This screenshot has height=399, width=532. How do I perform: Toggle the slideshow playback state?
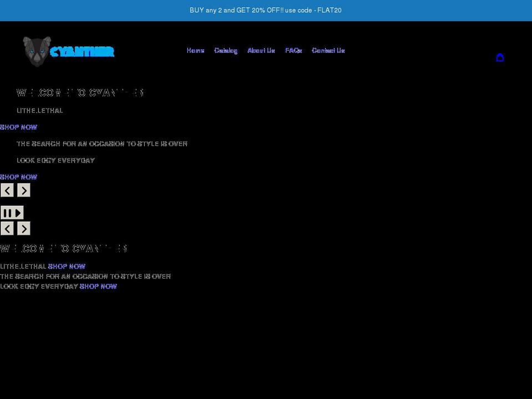12,213
